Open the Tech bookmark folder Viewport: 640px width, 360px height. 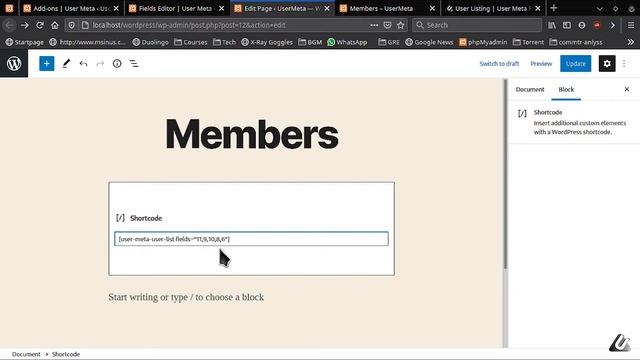tap(224, 42)
